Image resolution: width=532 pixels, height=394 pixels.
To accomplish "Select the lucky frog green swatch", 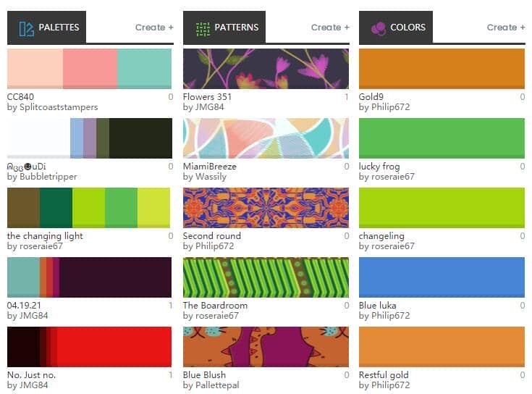I will [x=442, y=138].
